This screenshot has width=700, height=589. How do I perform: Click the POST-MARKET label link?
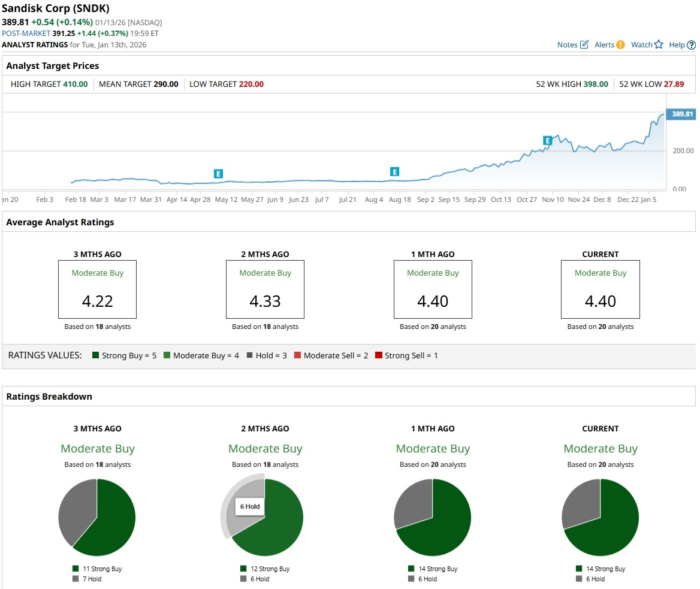tap(26, 34)
